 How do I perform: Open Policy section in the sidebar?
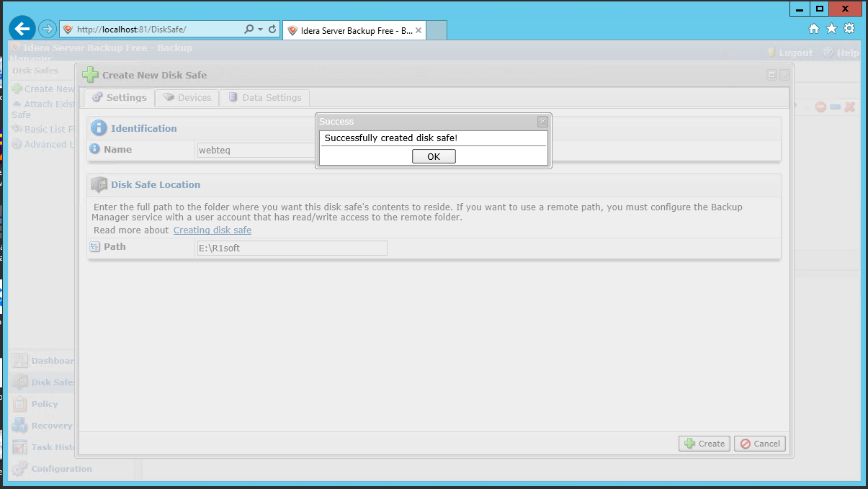[x=44, y=404]
